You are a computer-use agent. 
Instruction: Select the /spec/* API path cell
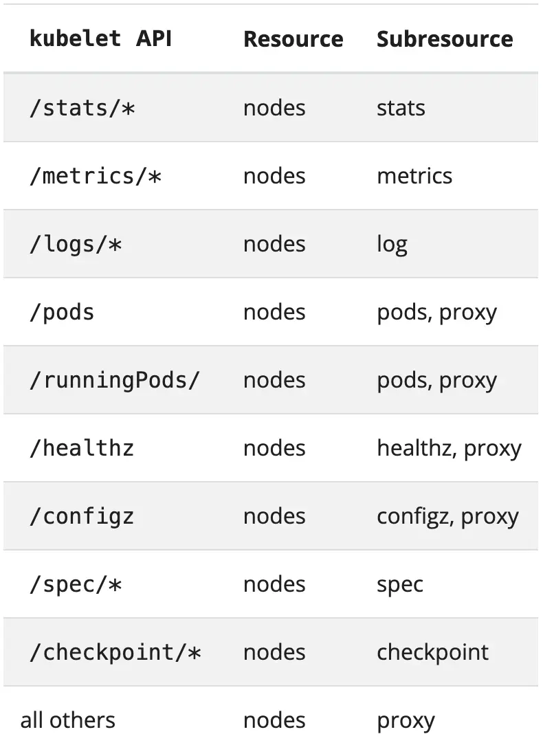tap(75, 584)
